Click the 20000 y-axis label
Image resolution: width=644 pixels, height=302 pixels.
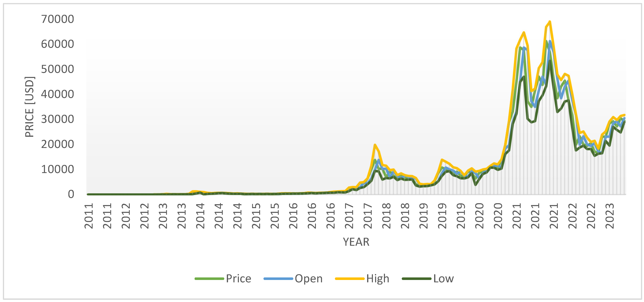point(58,144)
